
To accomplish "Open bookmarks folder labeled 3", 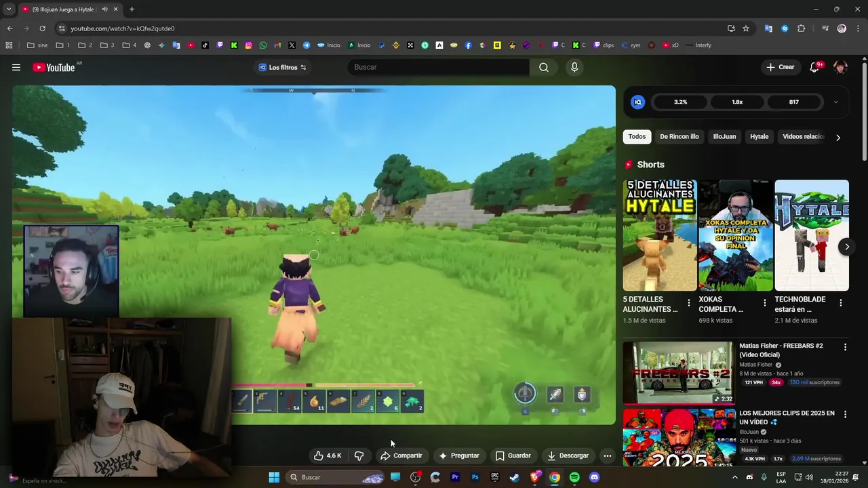I will point(107,45).
